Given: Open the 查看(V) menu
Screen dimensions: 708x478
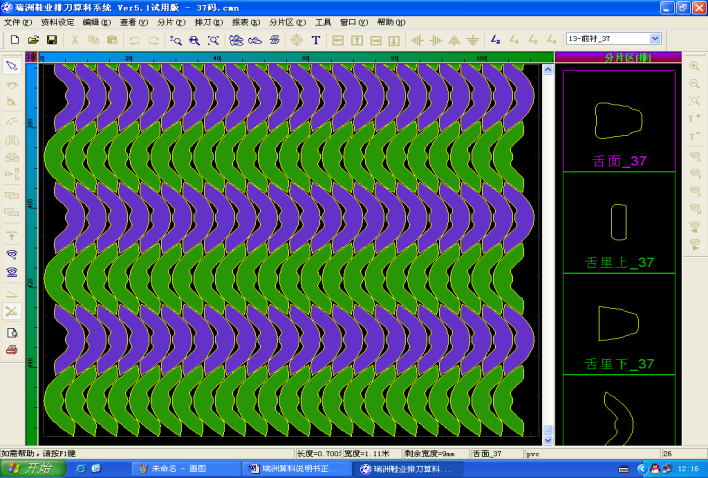Looking at the screenshot, I should coord(134,22).
